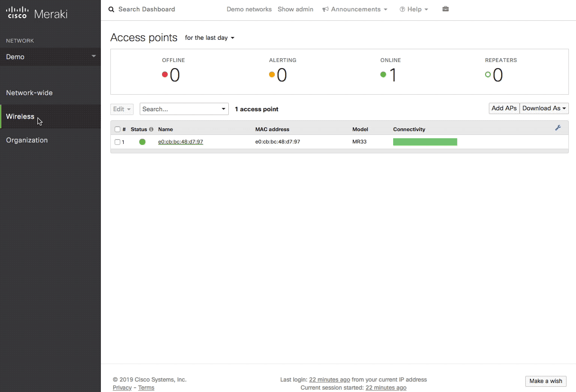
Task: Sort by # column header
Action: 124,129
